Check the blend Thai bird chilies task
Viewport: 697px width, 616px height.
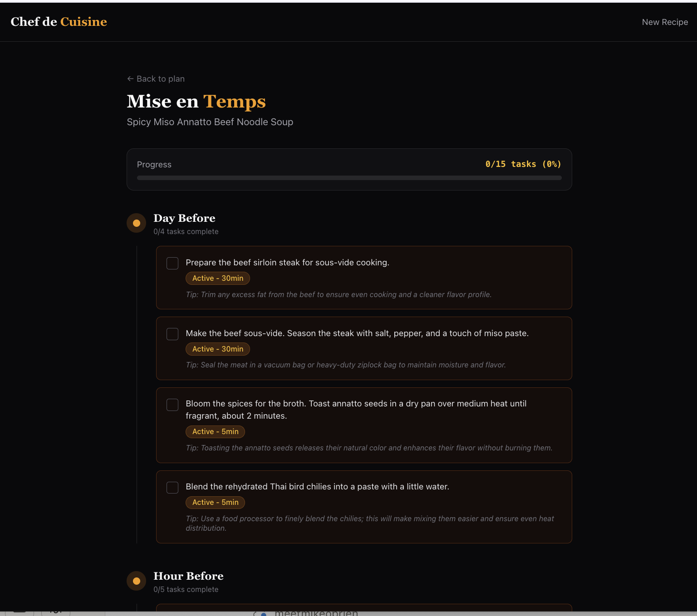point(172,488)
